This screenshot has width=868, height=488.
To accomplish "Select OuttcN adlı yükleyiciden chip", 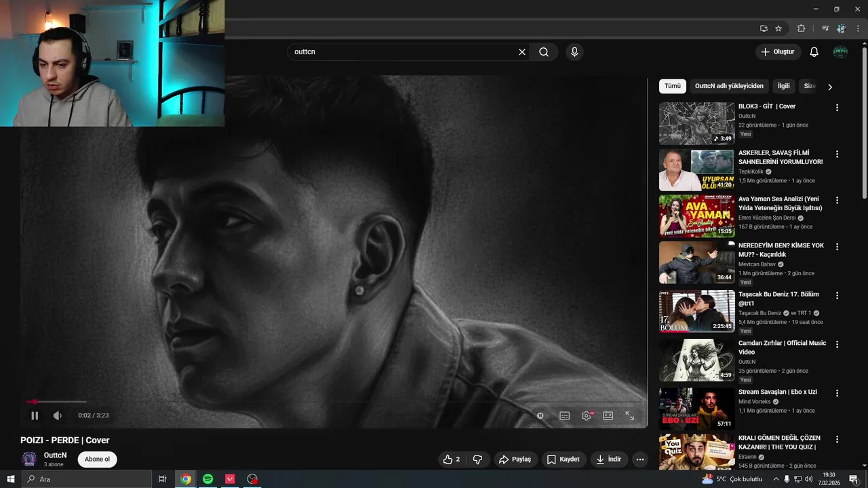I will coord(729,86).
